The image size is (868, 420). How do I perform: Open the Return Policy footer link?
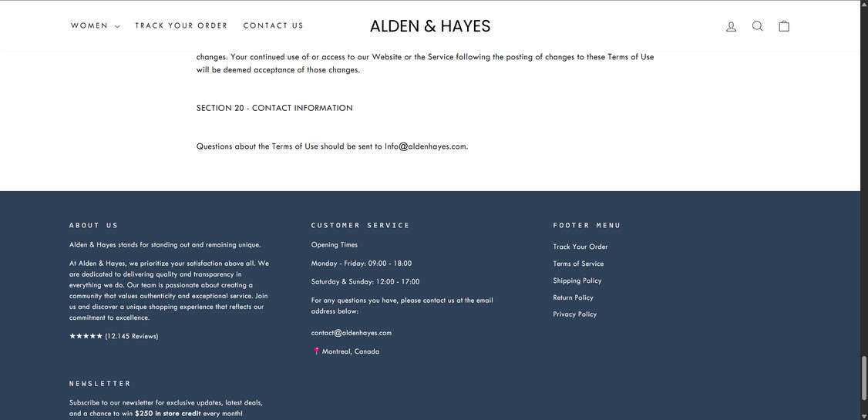[573, 297]
